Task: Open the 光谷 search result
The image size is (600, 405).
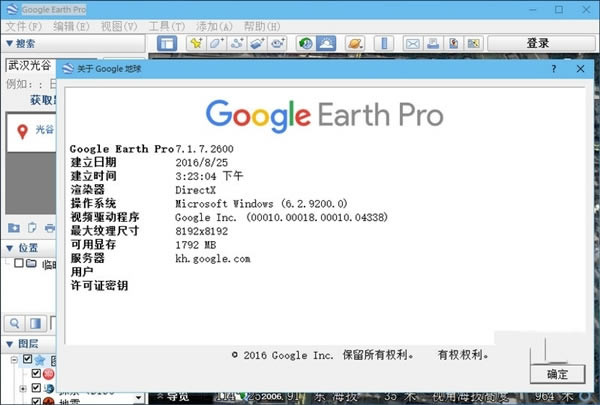Action: click(45, 130)
